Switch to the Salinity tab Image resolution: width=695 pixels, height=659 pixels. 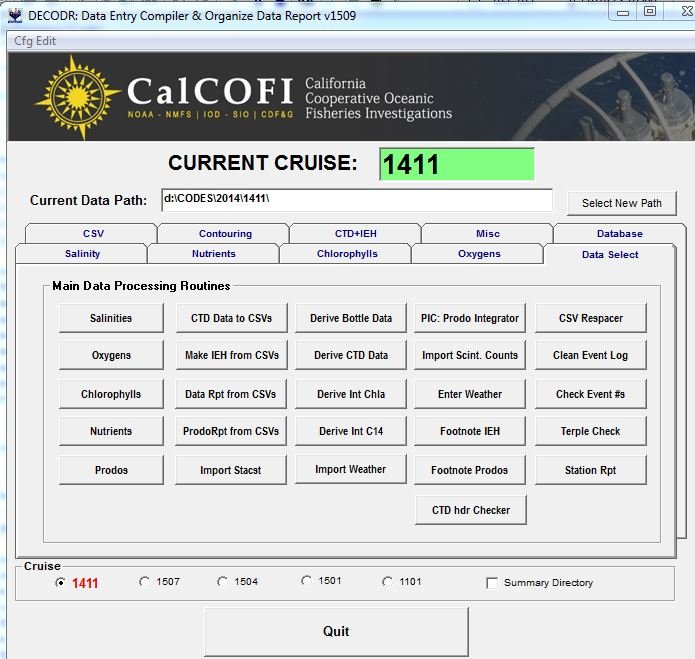82,254
